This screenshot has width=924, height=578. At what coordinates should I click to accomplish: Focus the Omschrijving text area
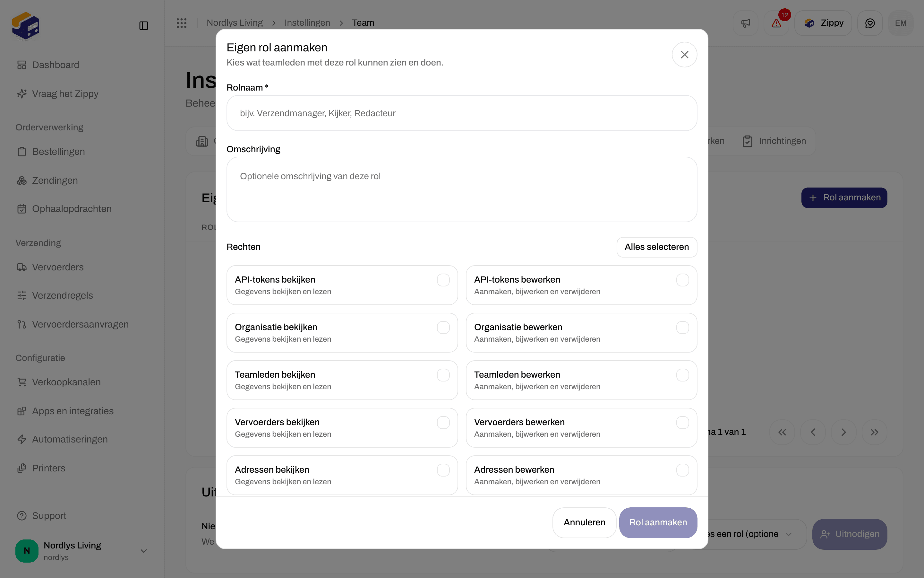[x=462, y=189]
